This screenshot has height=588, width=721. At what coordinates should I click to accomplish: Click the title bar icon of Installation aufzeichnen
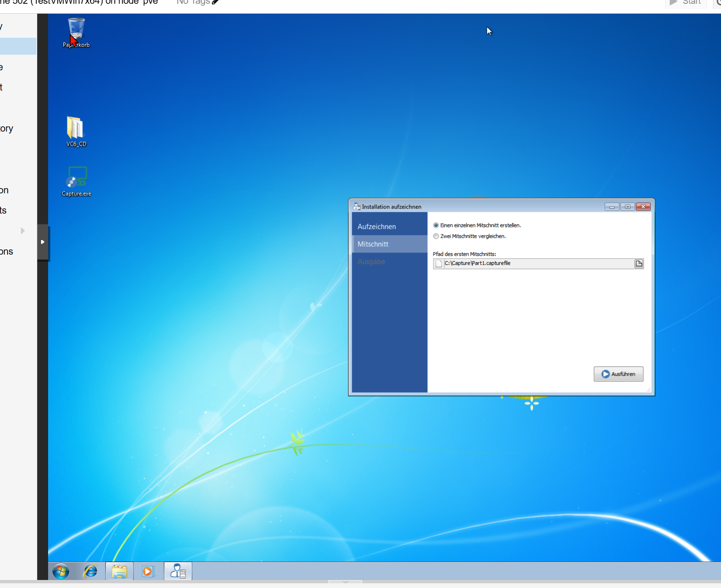click(356, 207)
